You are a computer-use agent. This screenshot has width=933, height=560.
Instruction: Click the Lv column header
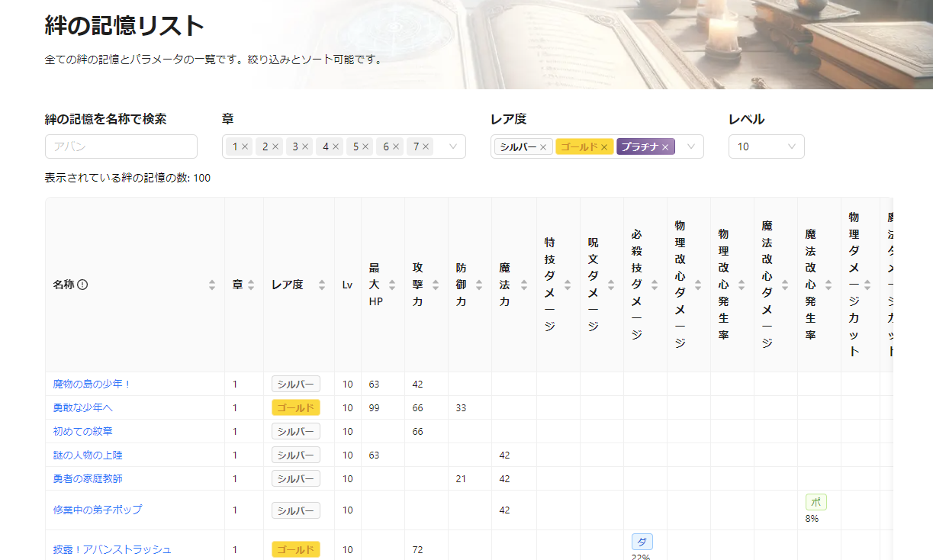click(x=347, y=285)
